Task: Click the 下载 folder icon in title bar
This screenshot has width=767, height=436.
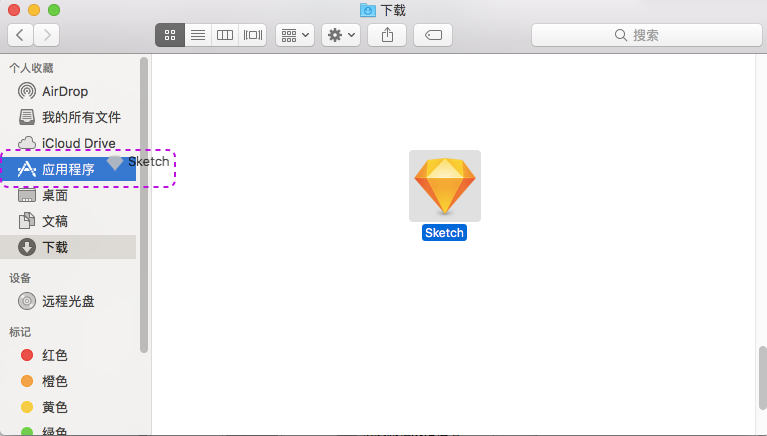Action: click(367, 10)
